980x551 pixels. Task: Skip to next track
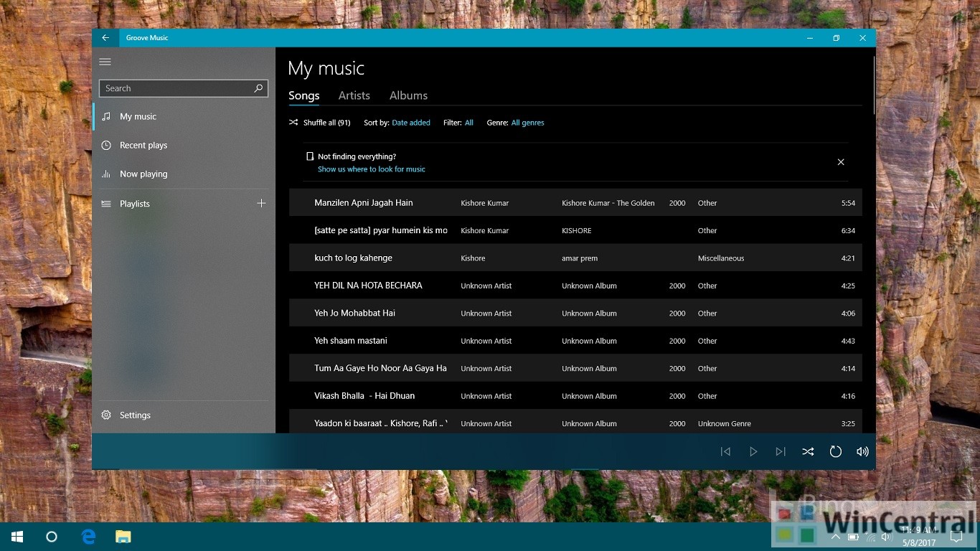click(x=781, y=451)
